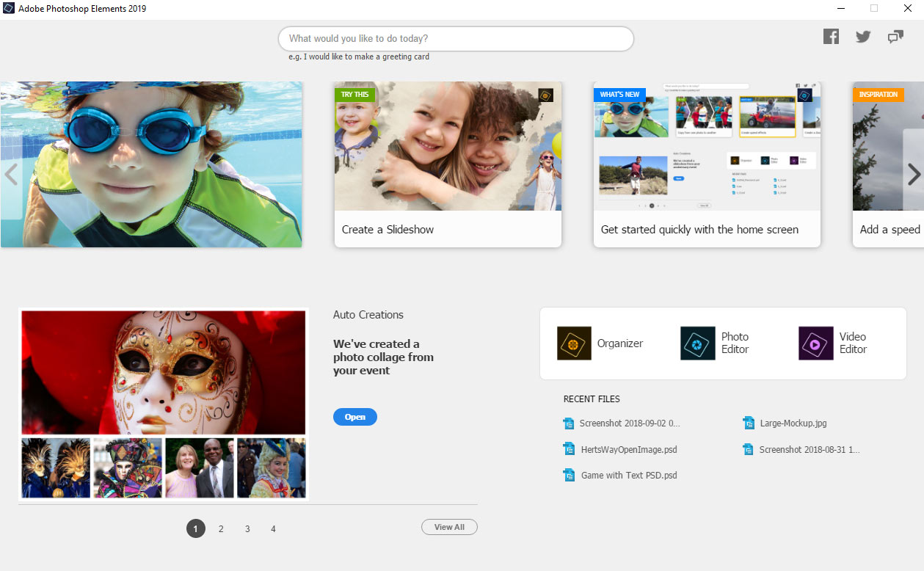Launch the Organizer app icon

pyautogui.click(x=574, y=343)
